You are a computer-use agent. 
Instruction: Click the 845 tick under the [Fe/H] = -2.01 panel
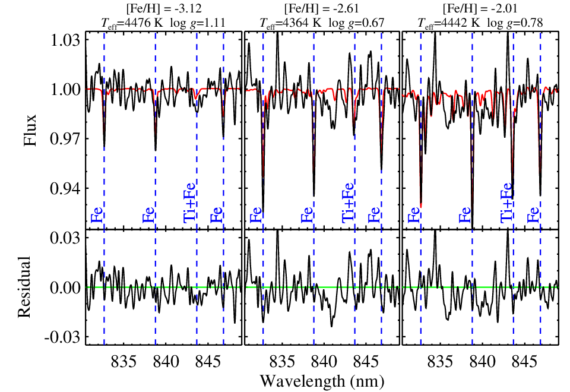coord(524,362)
